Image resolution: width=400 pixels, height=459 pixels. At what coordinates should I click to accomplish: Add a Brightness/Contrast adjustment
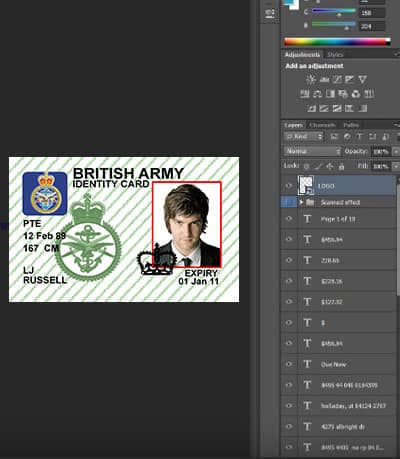coord(311,79)
